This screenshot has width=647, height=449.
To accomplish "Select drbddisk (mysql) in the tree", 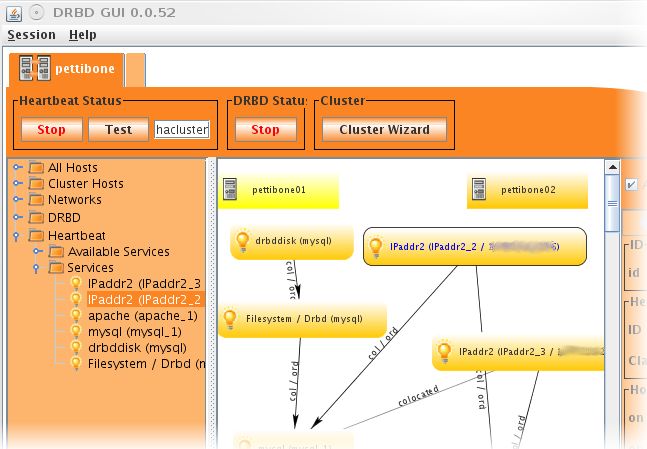I will click(137, 348).
